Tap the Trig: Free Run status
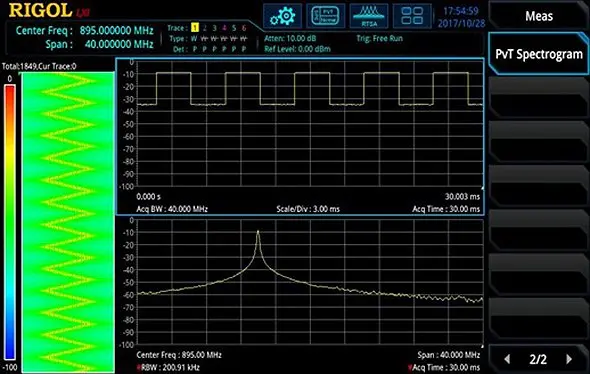 380,38
